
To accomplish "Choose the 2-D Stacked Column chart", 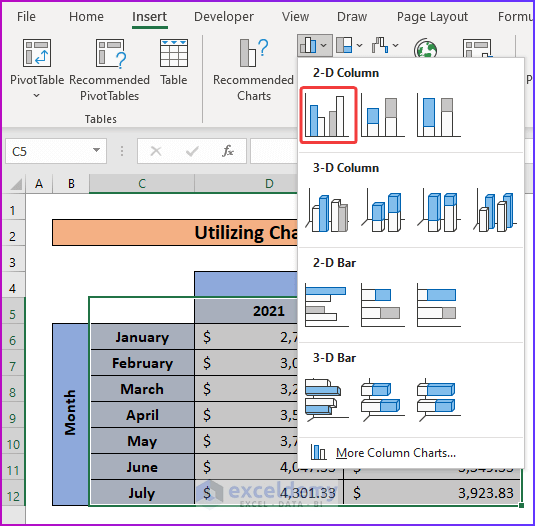I will pos(383,116).
